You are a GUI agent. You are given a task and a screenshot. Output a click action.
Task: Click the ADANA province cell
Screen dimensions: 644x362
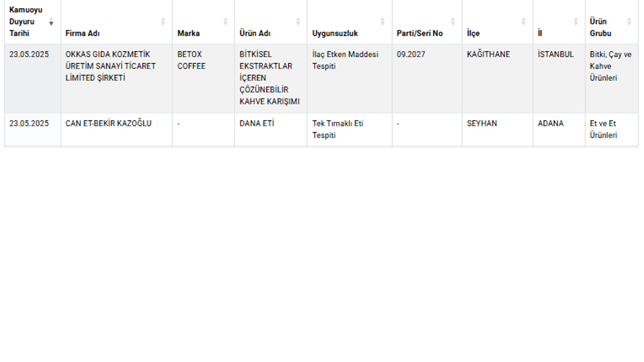[x=559, y=130]
